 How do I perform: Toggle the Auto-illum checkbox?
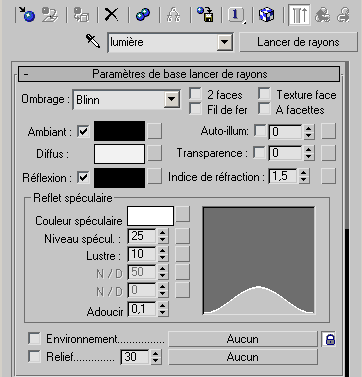[x=260, y=131]
